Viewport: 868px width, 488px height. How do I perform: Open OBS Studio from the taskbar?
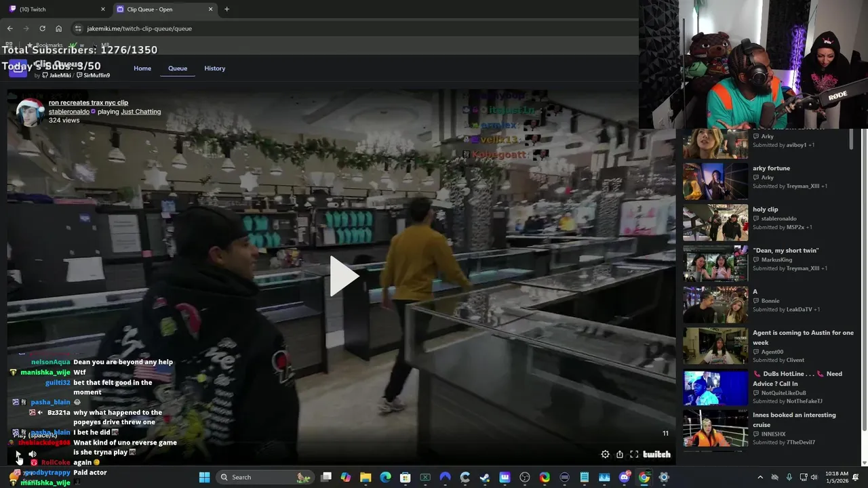pyautogui.click(x=525, y=477)
